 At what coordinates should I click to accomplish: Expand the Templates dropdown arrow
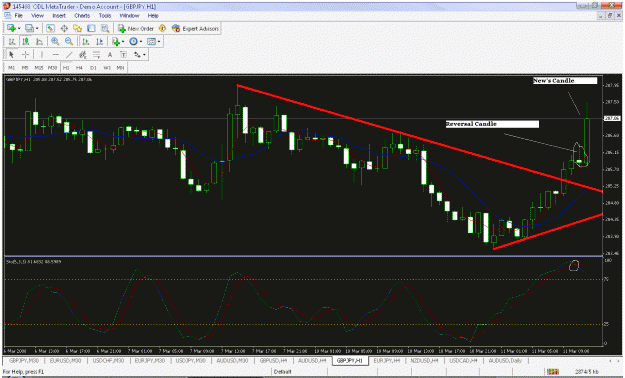[159, 41]
